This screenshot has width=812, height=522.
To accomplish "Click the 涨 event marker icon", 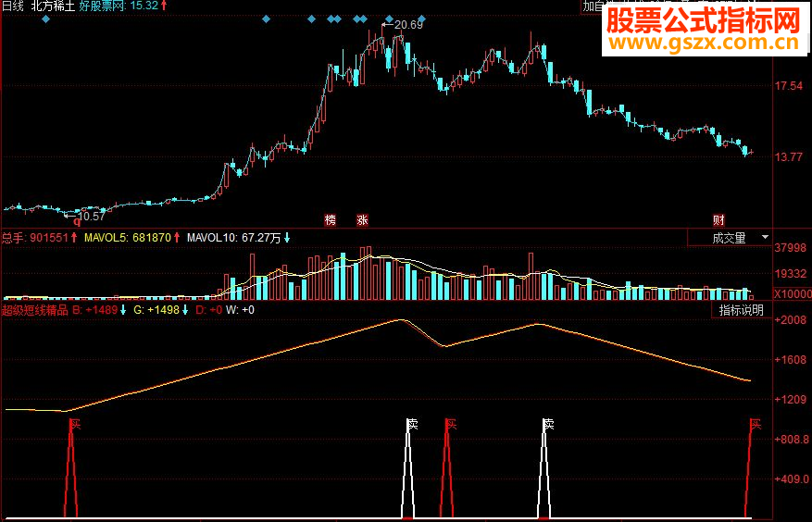I will click(362, 220).
